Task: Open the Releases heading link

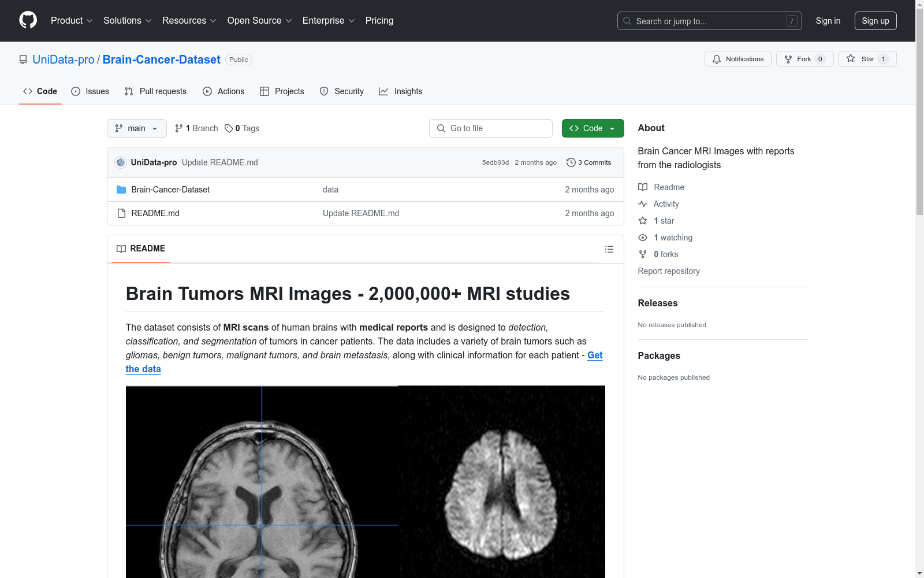Action: pos(658,303)
